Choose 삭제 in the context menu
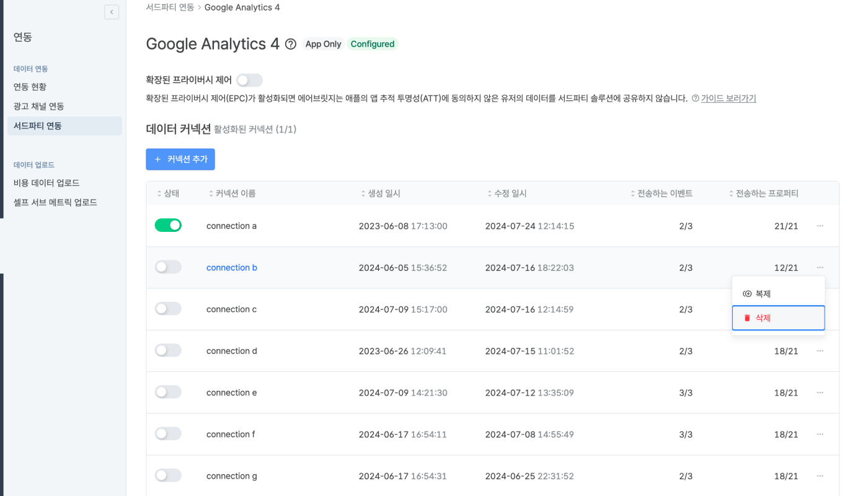 [778, 318]
